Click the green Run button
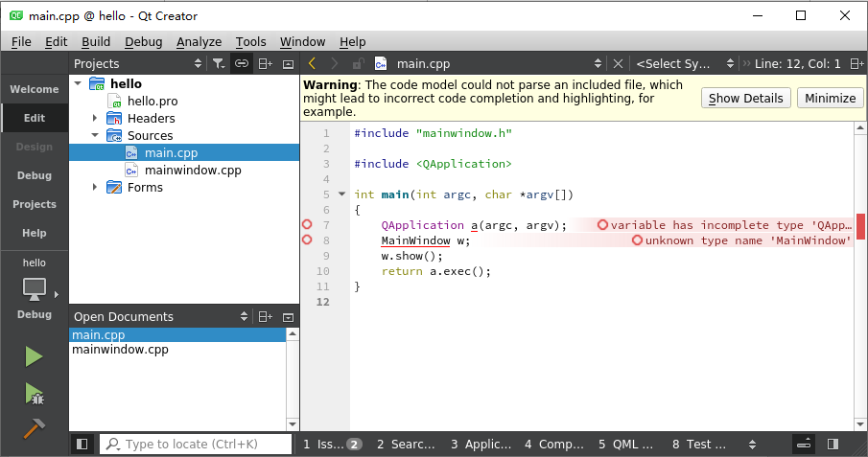This screenshot has height=457, width=868. (34, 356)
